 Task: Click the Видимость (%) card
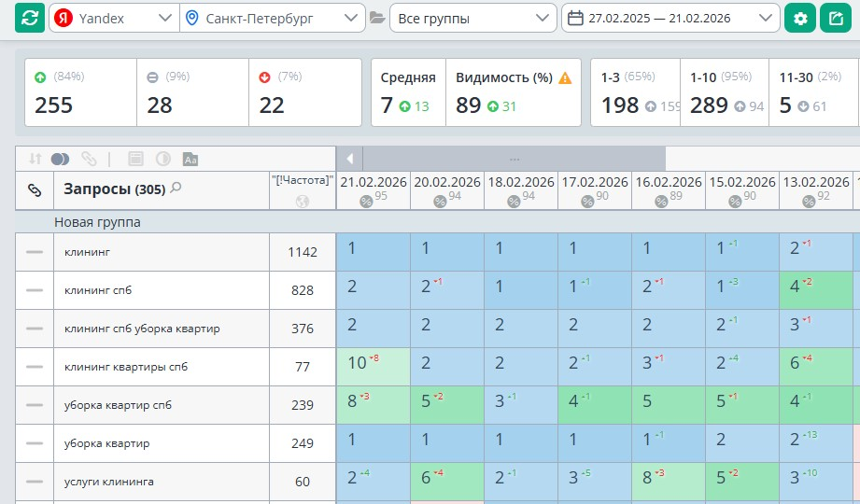pyautogui.click(x=514, y=92)
